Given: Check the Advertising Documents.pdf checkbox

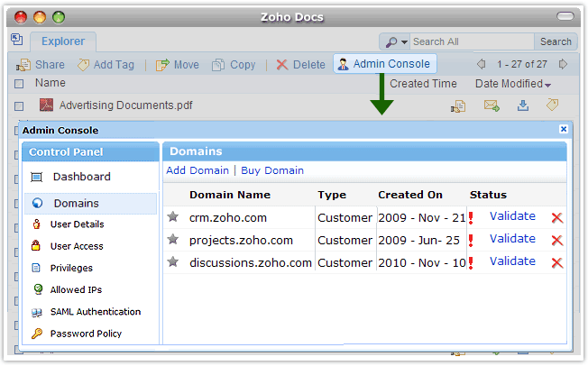Looking at the screenshot, I should (19, 106).
